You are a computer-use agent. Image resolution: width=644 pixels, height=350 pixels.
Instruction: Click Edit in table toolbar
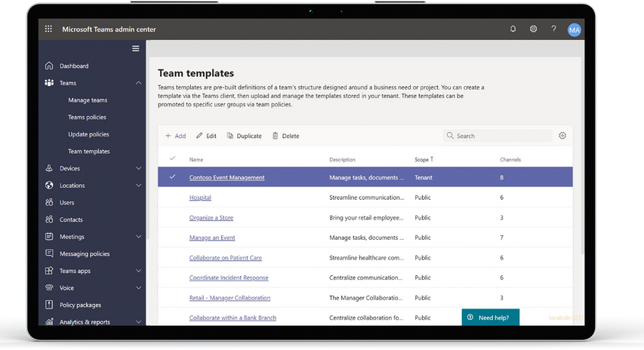click(x=206, y=136)
